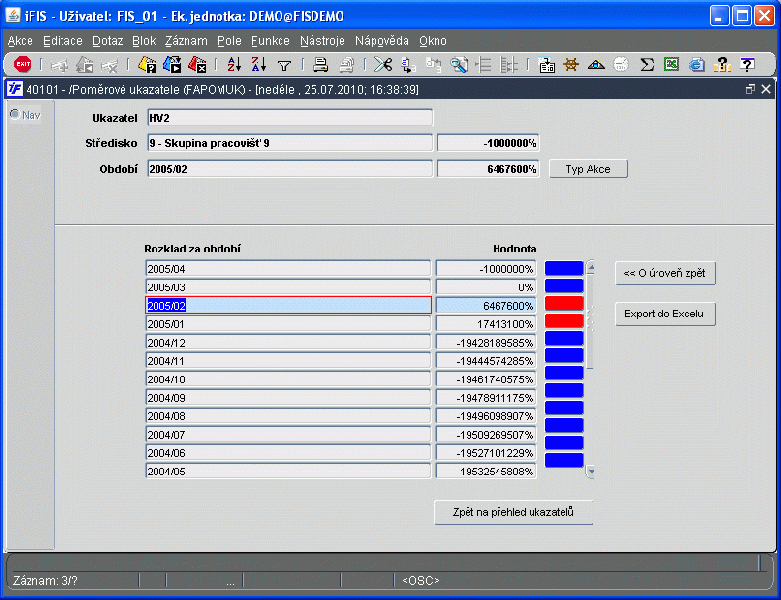Click the grayed columns layout icon
Viewport: 781px width, 600px height.
pyautogui.click(x=509, y=65)
